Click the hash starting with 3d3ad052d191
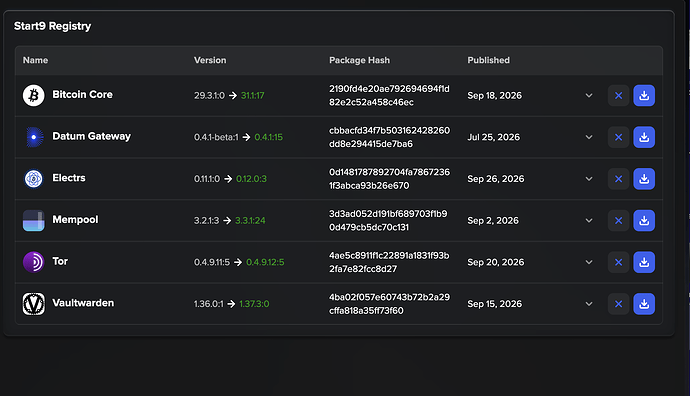 [388, 220]
